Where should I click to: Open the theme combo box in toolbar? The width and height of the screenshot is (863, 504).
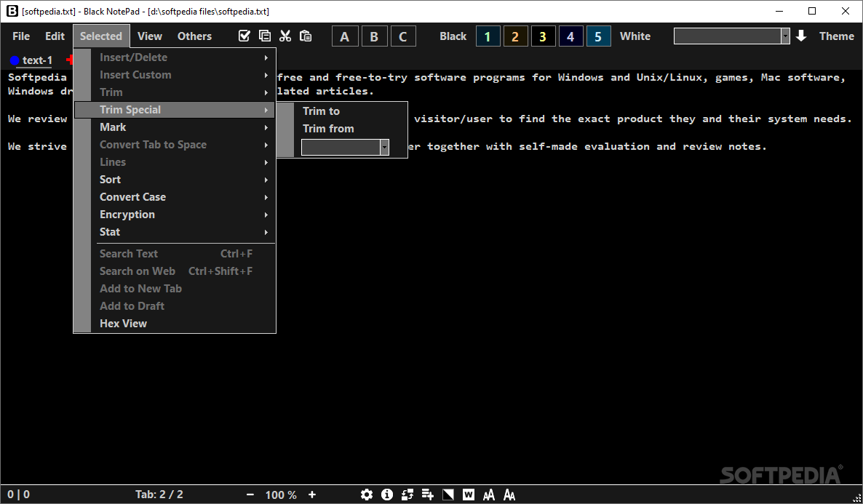(x=731, y=36)
